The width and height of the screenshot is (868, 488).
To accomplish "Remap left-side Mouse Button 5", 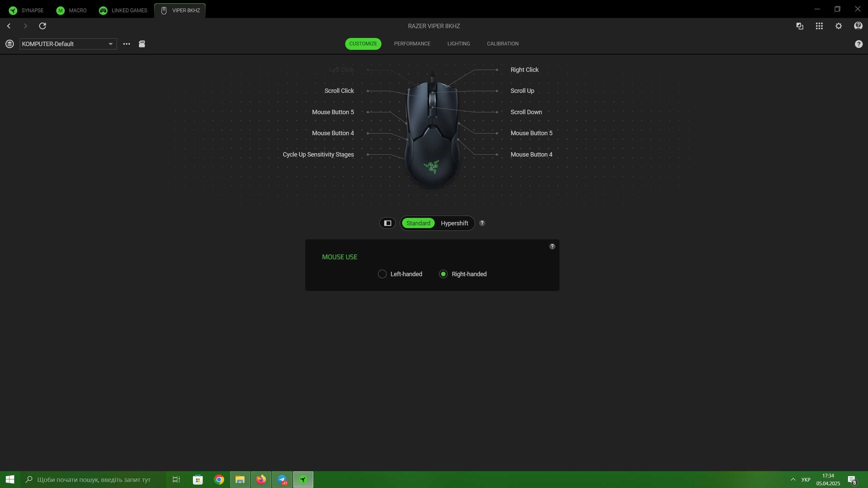I will click(x=333, y=112).
